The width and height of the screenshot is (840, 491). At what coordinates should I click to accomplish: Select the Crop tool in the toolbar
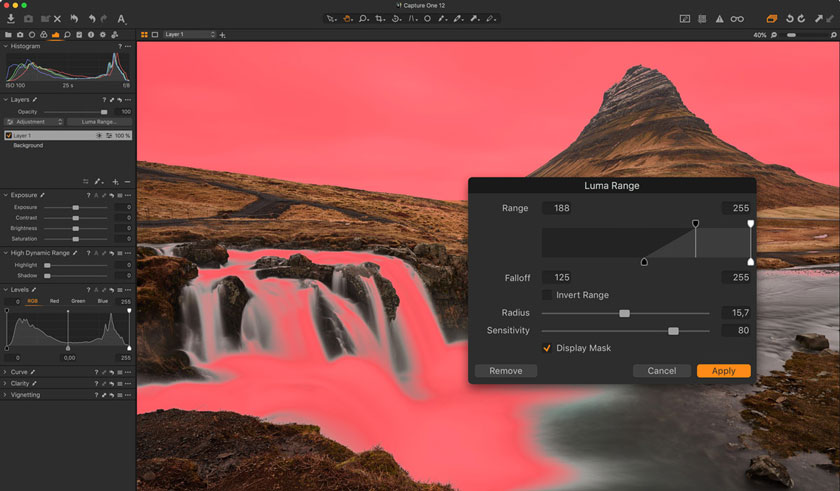tap(380, 19)
